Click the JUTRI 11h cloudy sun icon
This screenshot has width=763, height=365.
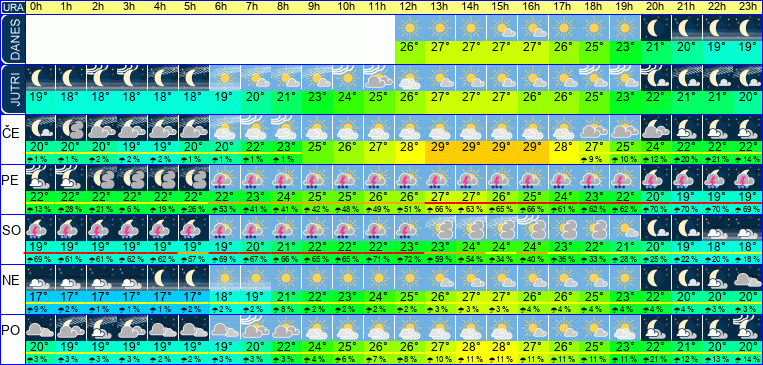coord(379,78)
